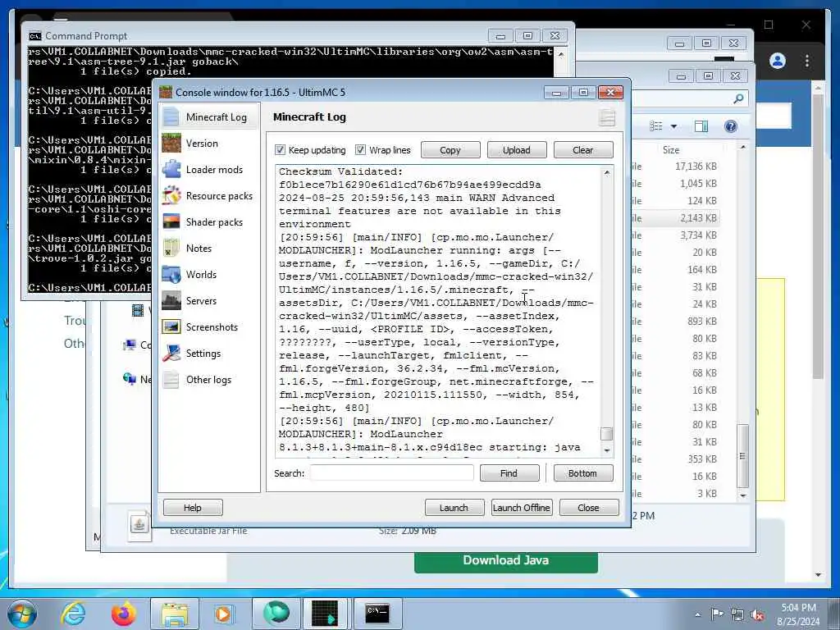The height and width of the screenshot is (630, 840).
Task: Click the log scroll down arrow
Action: [606, 451]
